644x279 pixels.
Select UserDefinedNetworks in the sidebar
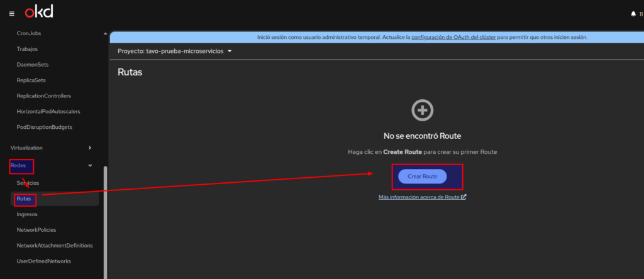[44, 261]
